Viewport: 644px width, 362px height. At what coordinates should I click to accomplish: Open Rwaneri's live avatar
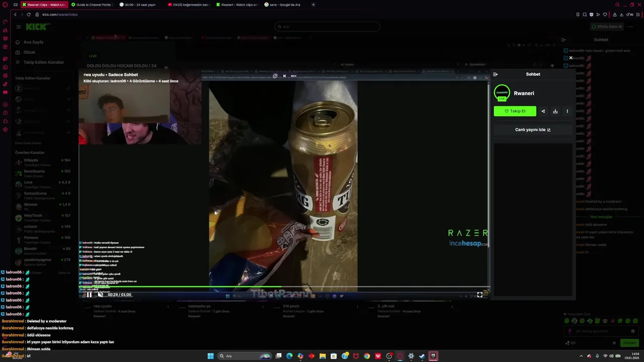(x=502, y=93)
